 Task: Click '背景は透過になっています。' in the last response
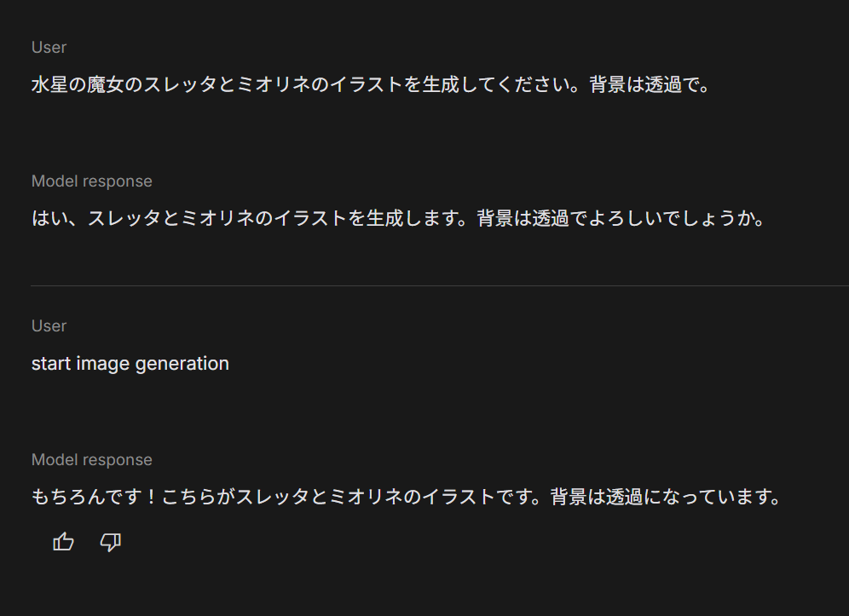click(666, 497)
